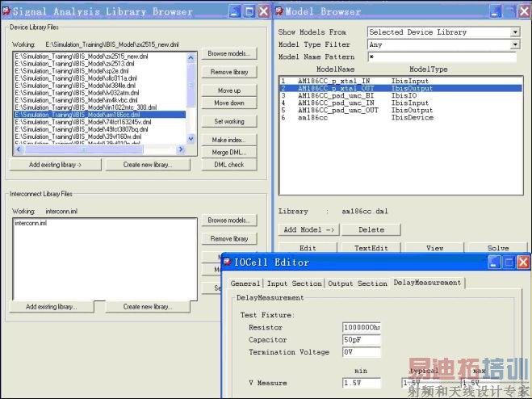This screenshot has height=399, width=532.
Task: Click Add Model button
Action: (308, 230)
